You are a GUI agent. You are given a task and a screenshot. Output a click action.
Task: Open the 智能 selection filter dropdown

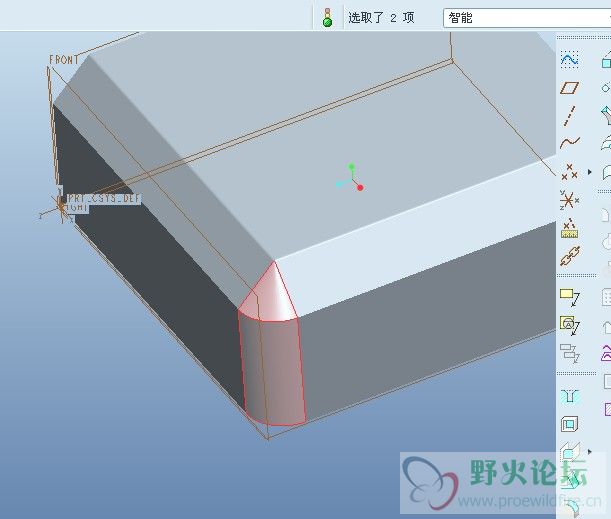click(x=527, y=18)
